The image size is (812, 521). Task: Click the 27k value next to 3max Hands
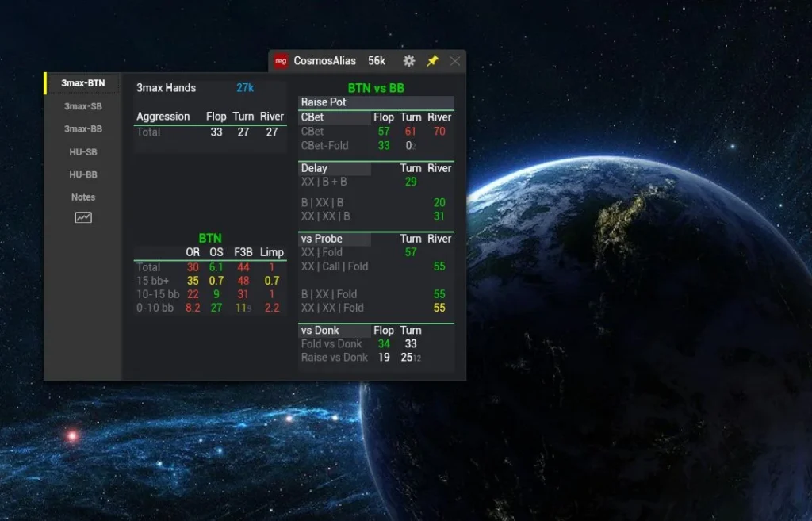click(245, 88)
